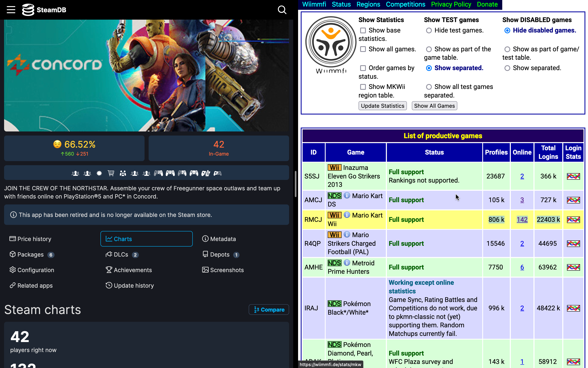Image resolution: width=588 pixels, height=368 pixels.
Task: Open online count 142 link for Mario Kart Wii
Action: pos(522,220)
